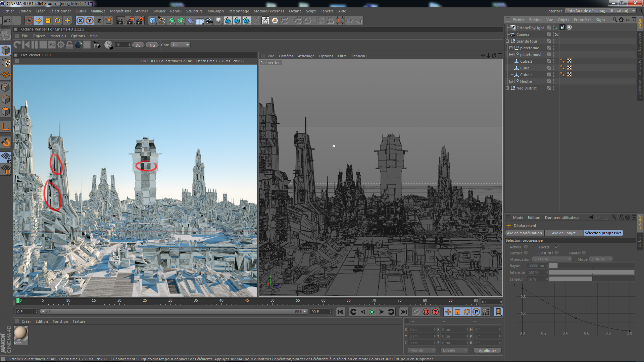Click the camera object icon in toolbar
The width and height of the screenshot is (644, 362).
tap(209, 21)
